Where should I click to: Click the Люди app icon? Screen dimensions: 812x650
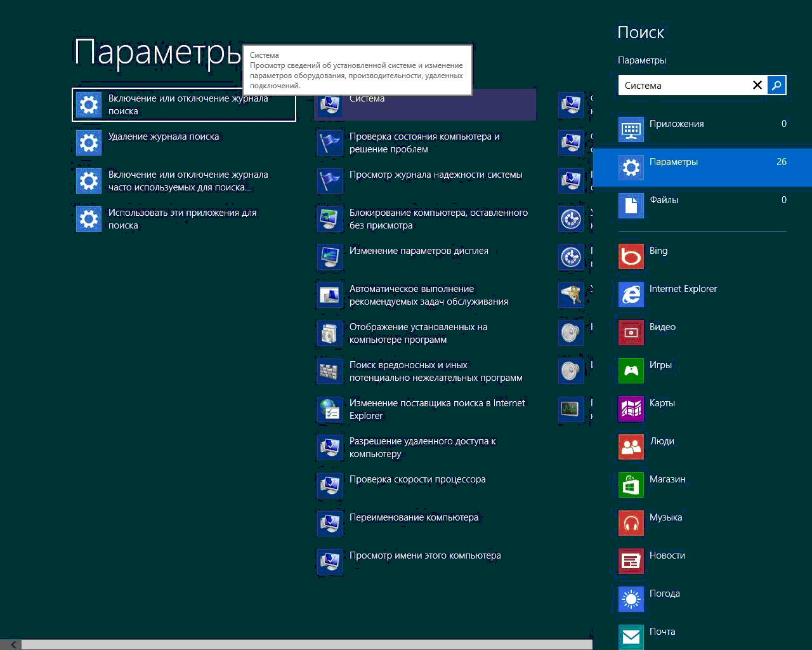pyautogui.click(x=631, y=447)
